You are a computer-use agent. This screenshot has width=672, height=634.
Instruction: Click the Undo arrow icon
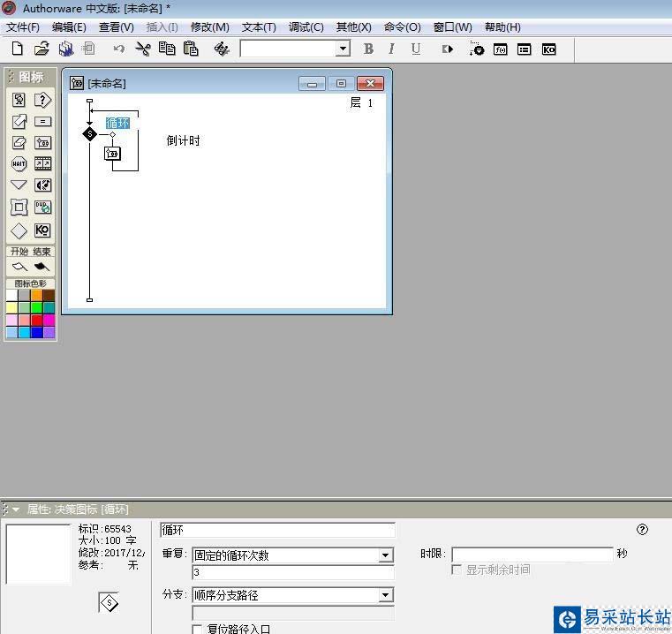point(118,49)
